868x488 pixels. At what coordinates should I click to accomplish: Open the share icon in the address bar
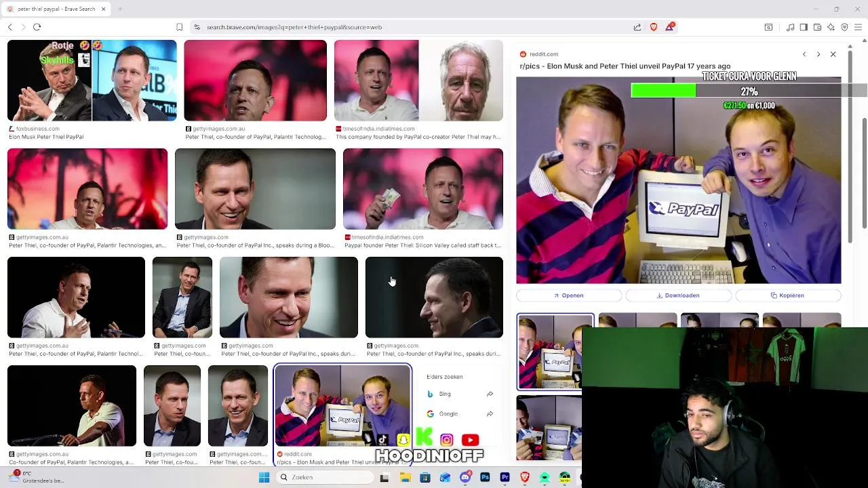[637, 27]
